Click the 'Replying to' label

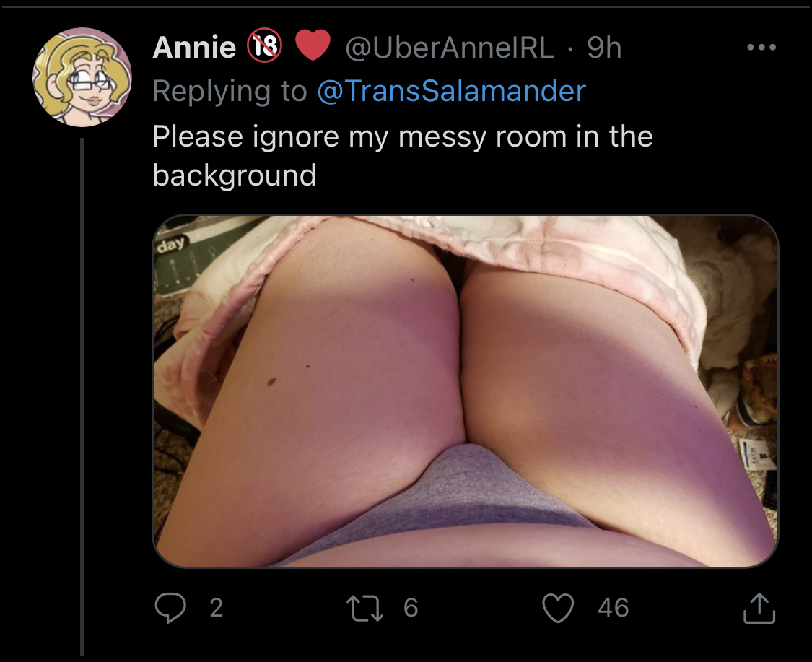point(230,91)
